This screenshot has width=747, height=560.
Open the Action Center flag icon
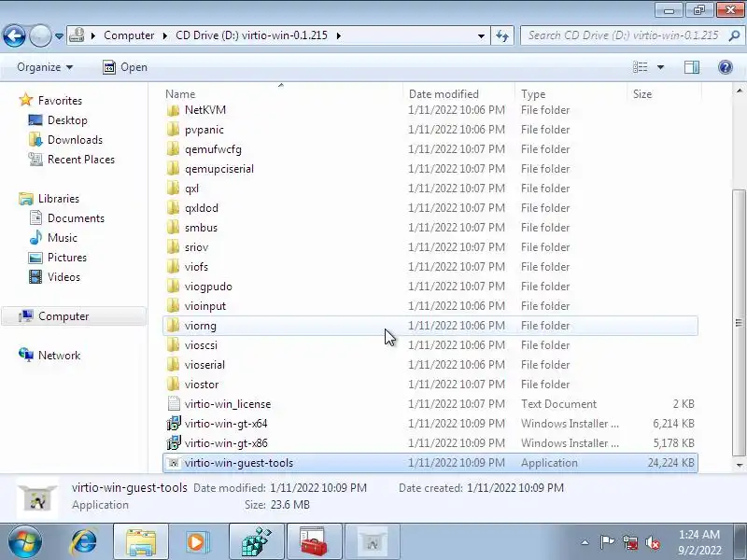pos(607,542)
